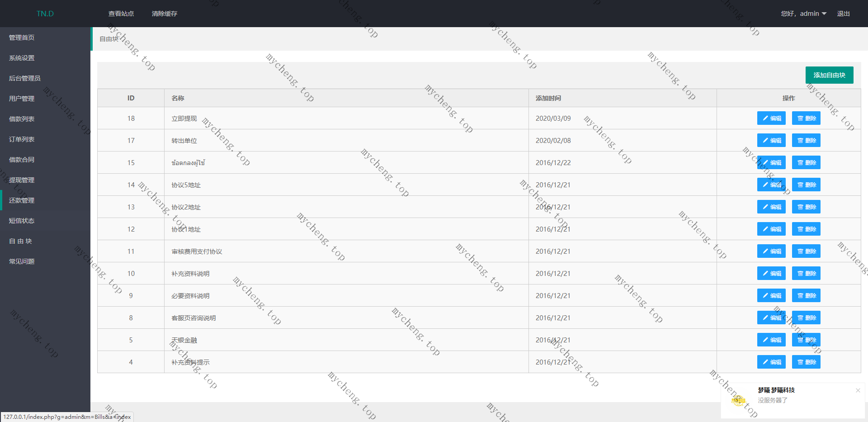Screen dimensions: 868x422
Task: Edit the row 14 协议5地址 entry
Action: tap(771, 185)
